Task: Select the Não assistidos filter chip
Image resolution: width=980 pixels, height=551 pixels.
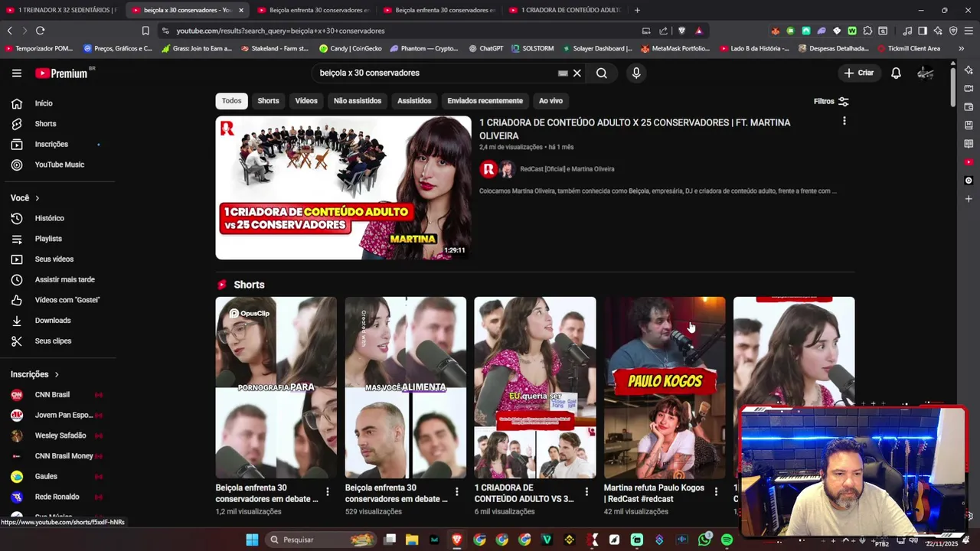Action: click(358, 101)
